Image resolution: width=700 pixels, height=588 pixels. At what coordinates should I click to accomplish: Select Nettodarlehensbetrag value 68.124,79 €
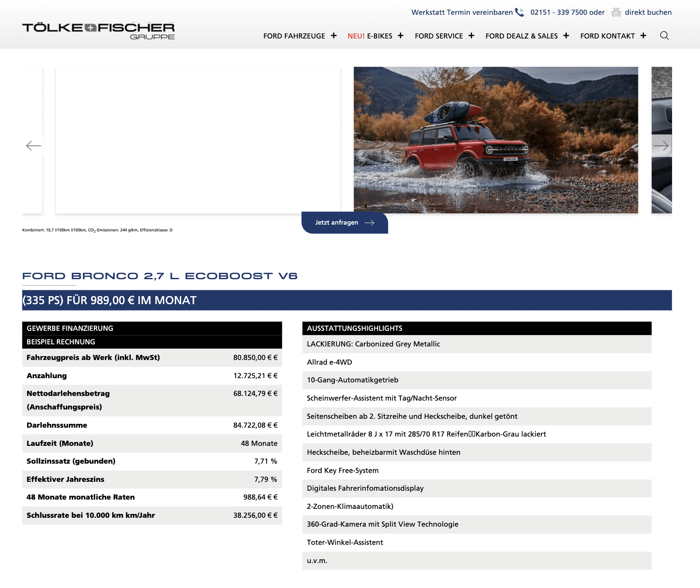point(255,393)
